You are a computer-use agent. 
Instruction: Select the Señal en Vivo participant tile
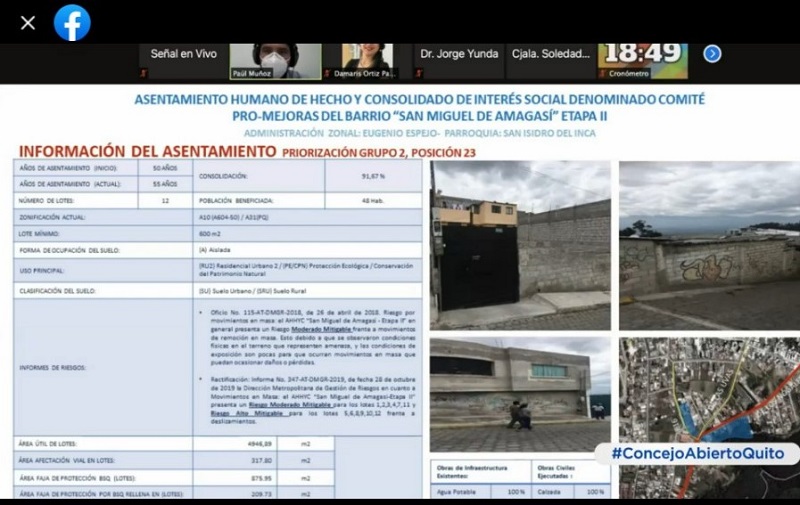[x=183, y=61]
